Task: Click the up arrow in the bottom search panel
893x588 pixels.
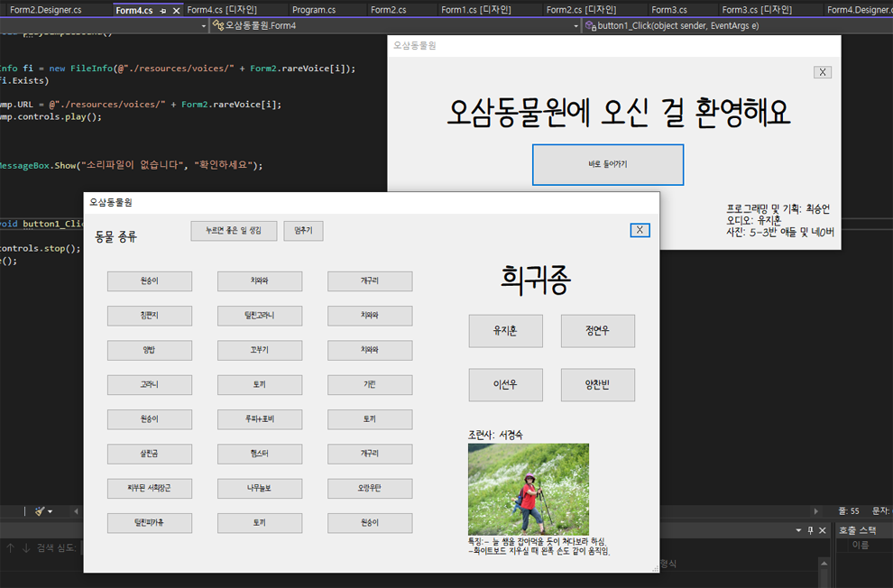Action: coord(11,547)
